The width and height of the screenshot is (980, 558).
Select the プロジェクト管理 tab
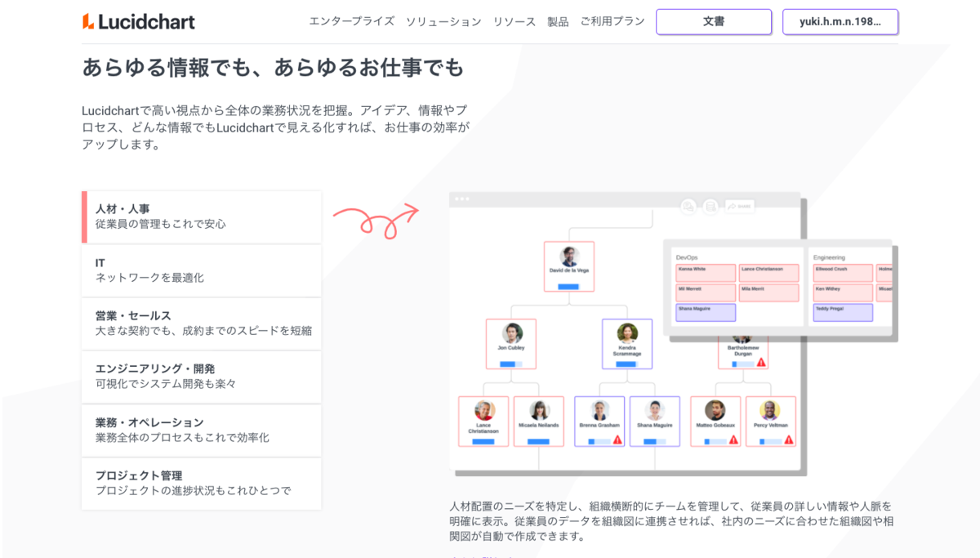pyautogui.click(x=202, y=484)
